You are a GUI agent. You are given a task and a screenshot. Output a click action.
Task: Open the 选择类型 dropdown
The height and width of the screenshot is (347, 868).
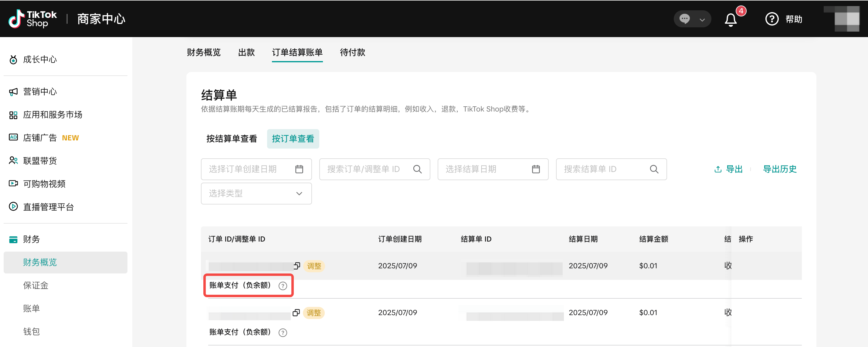click(x=256, y=194)
